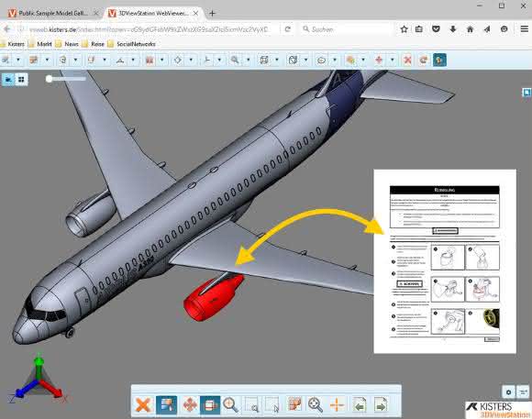This screenshot has width=532, height=419.
Task: Click the orange hand-select icon in bottom toolbar
Action: [x=294, y=404]
